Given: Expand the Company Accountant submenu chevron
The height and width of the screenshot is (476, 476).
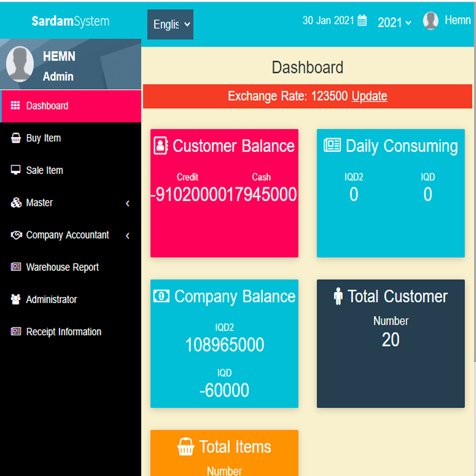Looking at the screenshot, I should click(128, 236).
